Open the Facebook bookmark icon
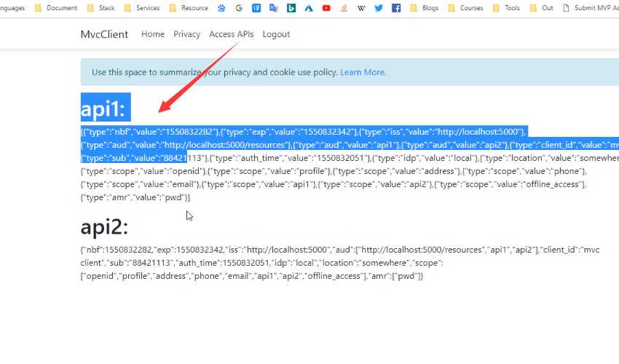Viewport: 619px width, 364px height. (x=396, y=8)
